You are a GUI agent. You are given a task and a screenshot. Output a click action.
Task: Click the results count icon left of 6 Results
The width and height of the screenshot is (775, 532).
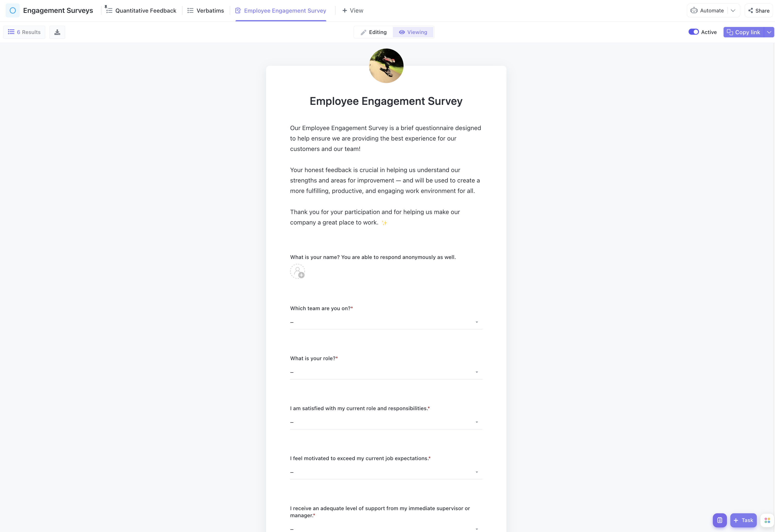[11, 32]
